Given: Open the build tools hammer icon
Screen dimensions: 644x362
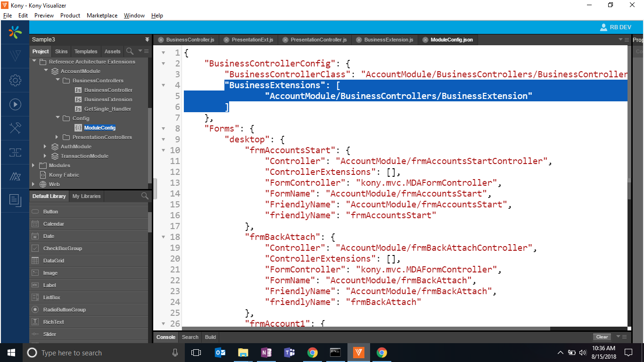Looking at the screenshot, I should tap(15, 128).
